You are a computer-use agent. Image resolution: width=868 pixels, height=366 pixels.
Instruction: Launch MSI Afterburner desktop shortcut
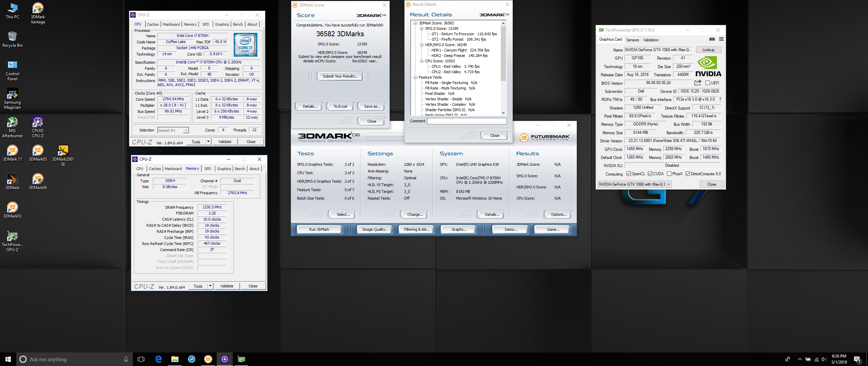point(12,127)
